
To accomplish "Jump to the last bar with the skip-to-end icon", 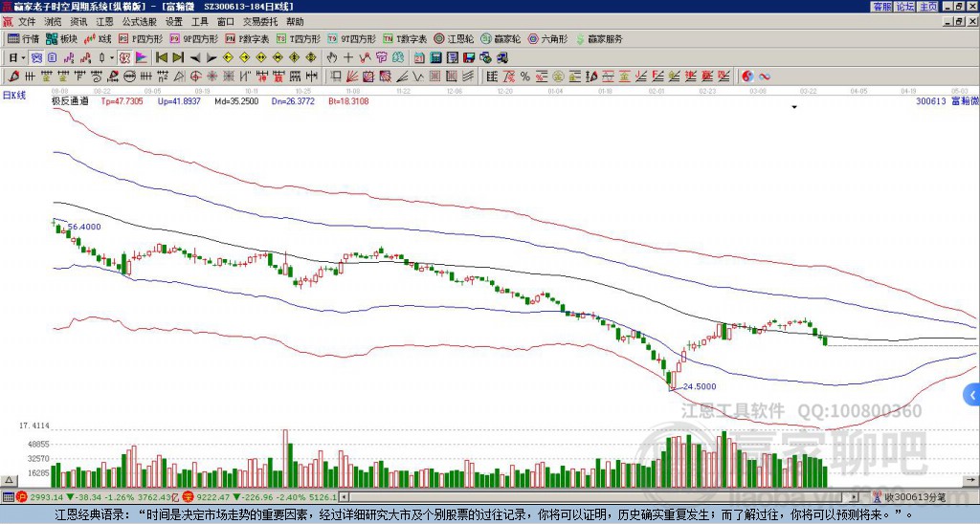I will [178, 58].
